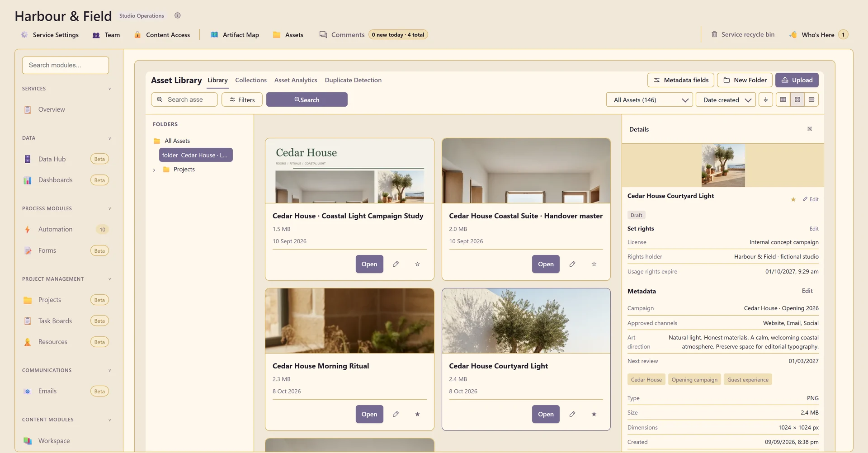Open the Cedar House Courtyard Light thumbnail
This screenshot has height=453, width=868.
[526, 321]
